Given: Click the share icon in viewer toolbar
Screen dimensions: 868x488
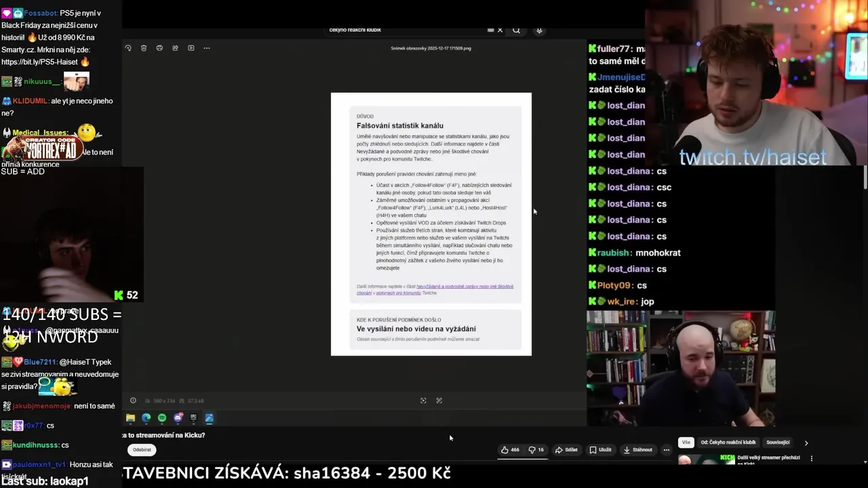Looking at the screenshot, I should click(x=175, y=48).
